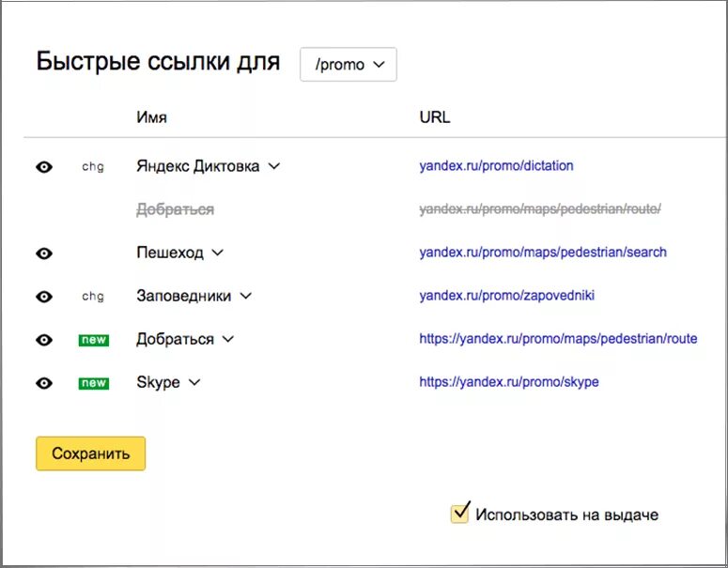Expand the Пешеход name dropdown

[x=217, y=253]
